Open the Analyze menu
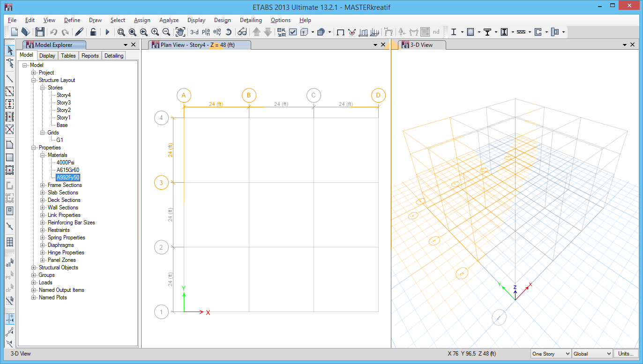 pos(169,20)
